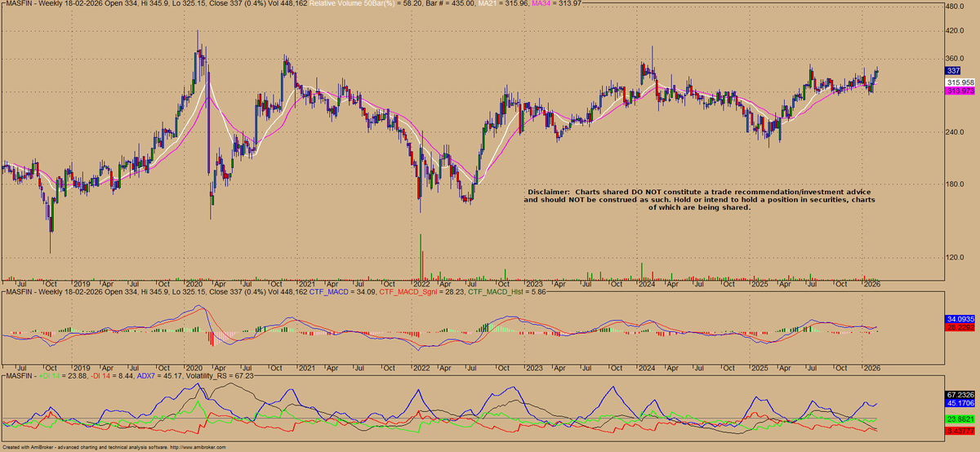The width and height of the screenshot is (980, 452).
Task: Click the blue '45.1706' ADX value tag
Action: click(961, 402)
